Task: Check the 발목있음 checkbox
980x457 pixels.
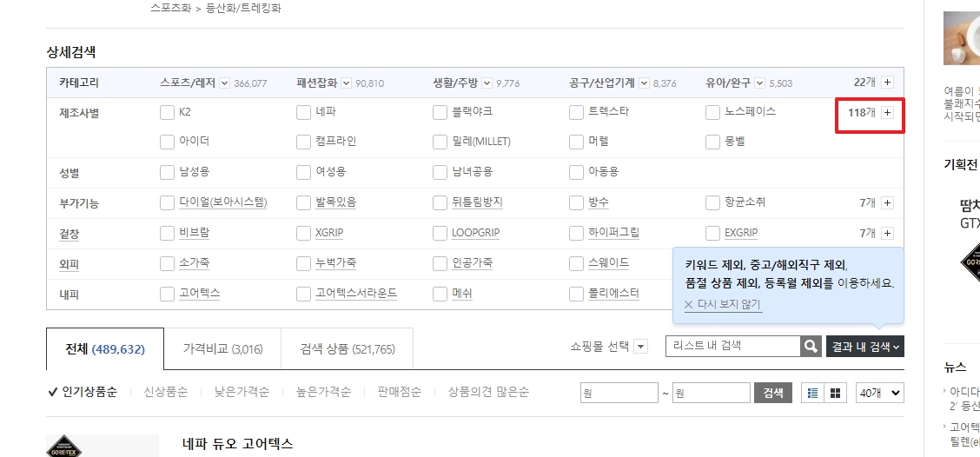Action: [x=303, y=202]
